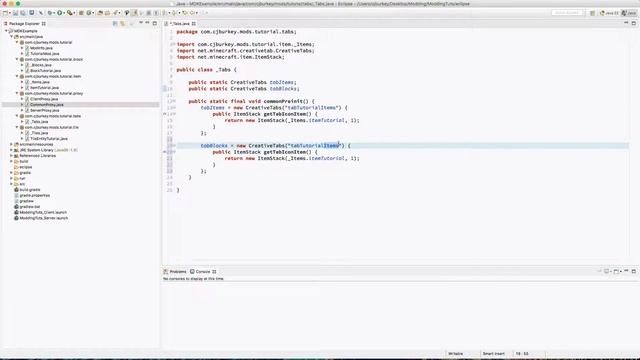The width and height of the screenshot is (640, 360).
Task: Click the New file toolbar icon
Action: (x=5, y=13)
